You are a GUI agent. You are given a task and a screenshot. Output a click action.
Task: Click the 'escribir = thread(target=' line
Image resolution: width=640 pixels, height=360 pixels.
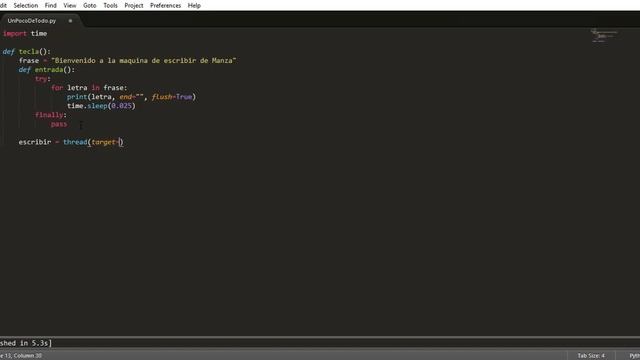[x=71, y=142]
